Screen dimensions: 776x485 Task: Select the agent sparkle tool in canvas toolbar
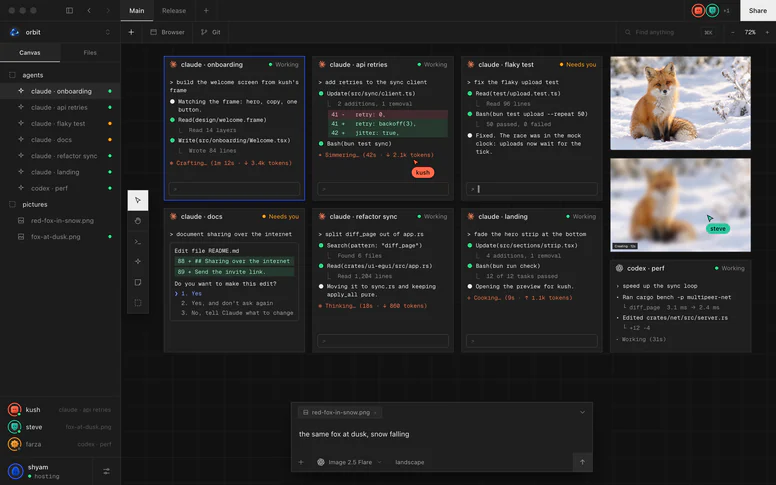(138, 262)
